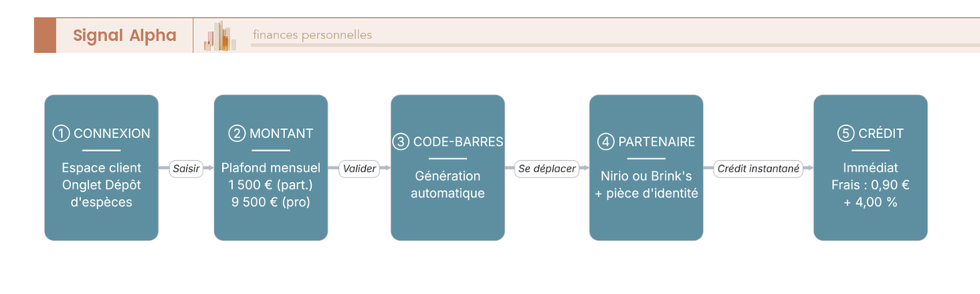
Task: Select the CONNEXION step card
Action: tap(101, 167)
